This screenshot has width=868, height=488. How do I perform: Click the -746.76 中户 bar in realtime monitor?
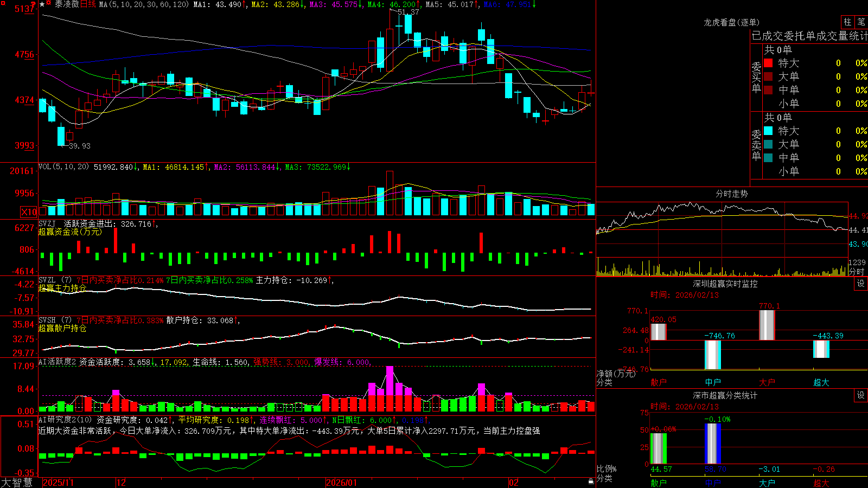713,355
